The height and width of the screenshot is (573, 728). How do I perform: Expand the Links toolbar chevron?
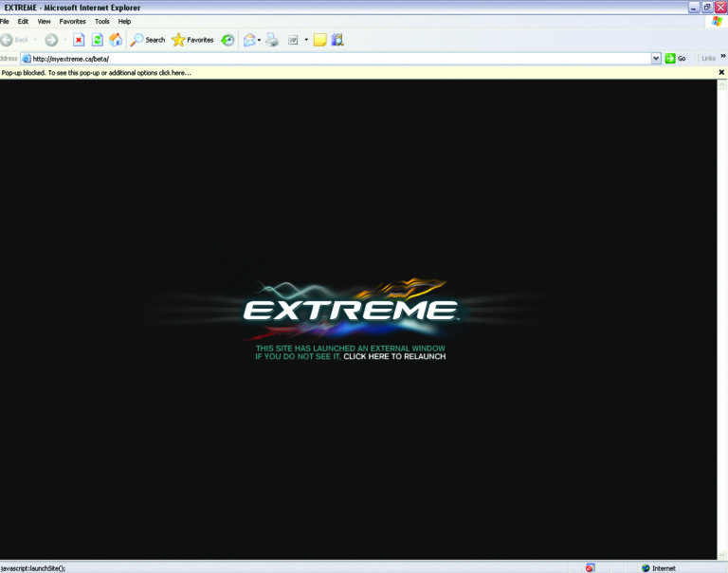pyautogui.click(x=723, y=56)
